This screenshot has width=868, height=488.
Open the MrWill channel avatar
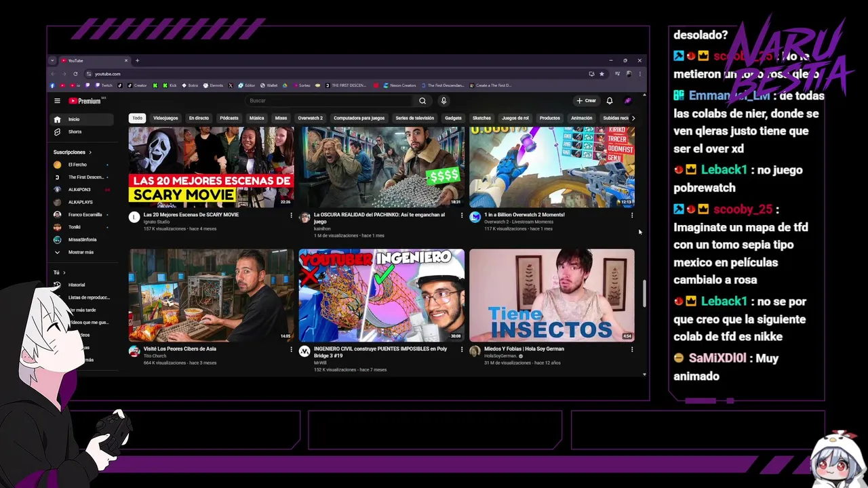pyautogui.click(x=304, y=352)
